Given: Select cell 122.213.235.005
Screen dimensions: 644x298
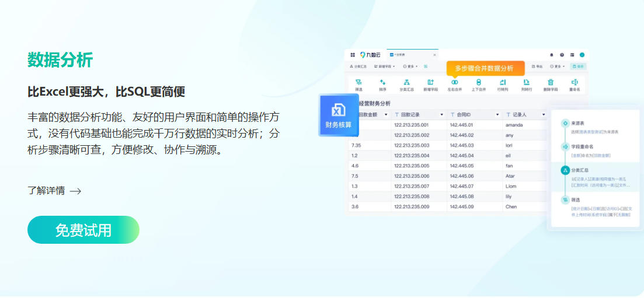Looking at the screenshot, I should pos(419,166).
